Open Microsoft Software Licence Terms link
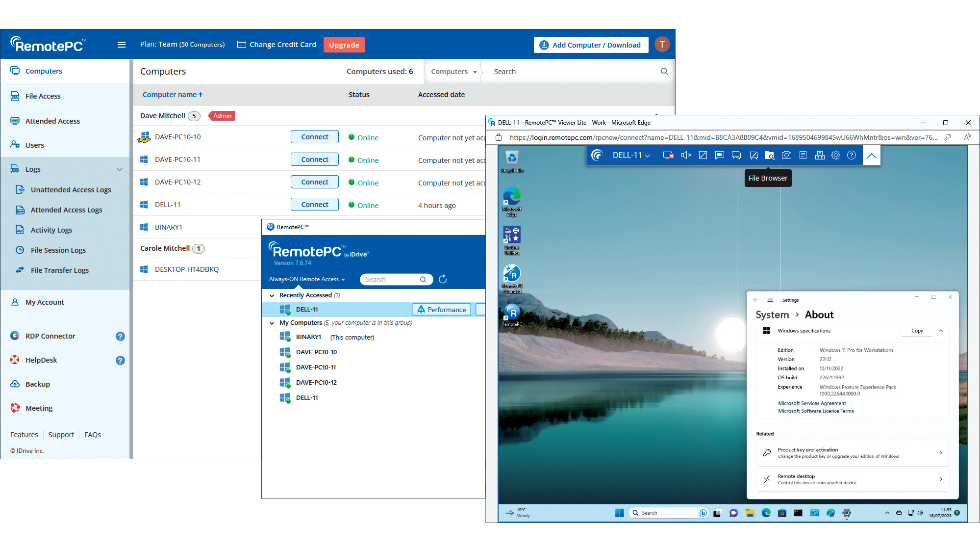Image resolution: width=980 pixels, height=552 pixels. point(816,411)
